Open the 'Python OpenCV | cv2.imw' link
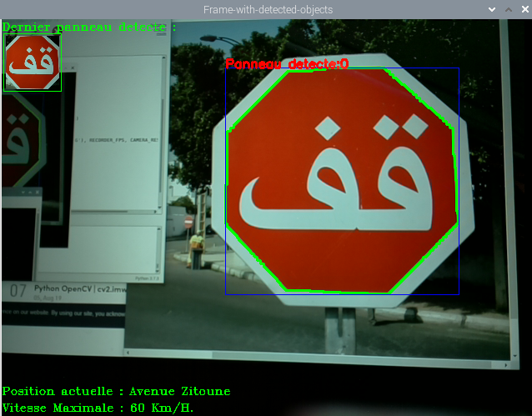This screenshot has height=416, width=532. 78,288
